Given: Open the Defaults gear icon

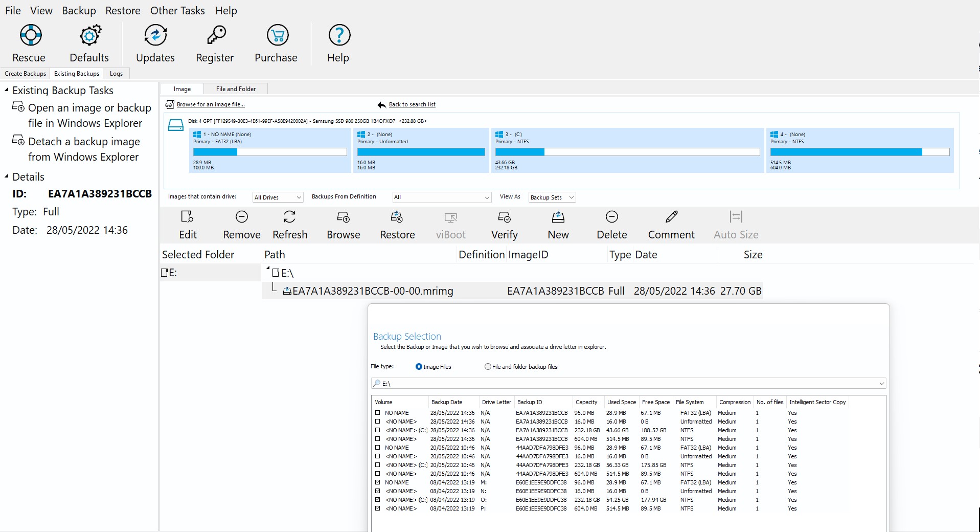Looking at the screenshot, I should [90, 35].
